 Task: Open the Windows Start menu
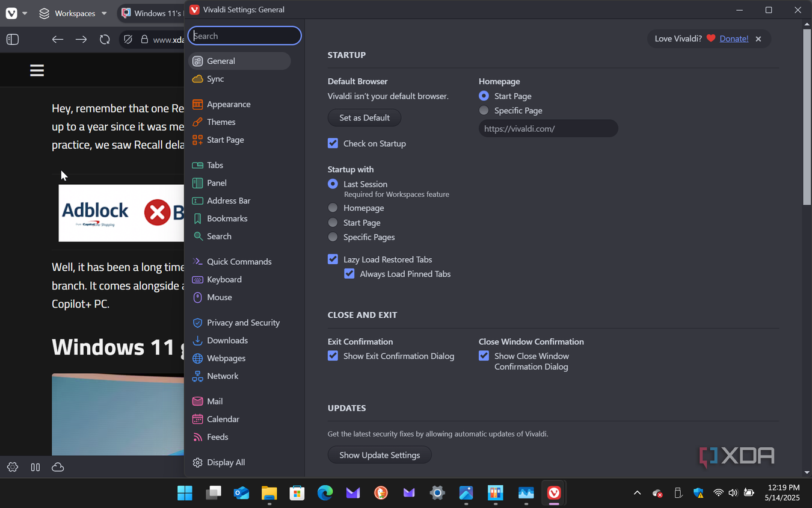pos(185,494)
